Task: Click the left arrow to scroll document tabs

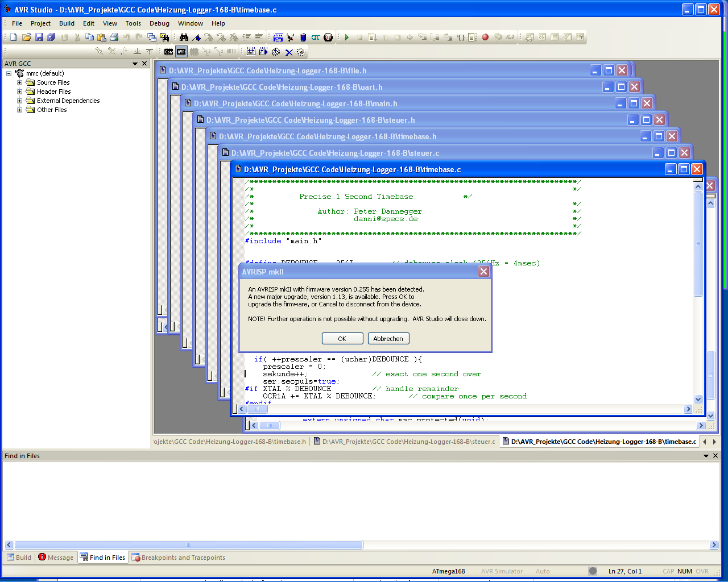Action: [x=705, y=442]
